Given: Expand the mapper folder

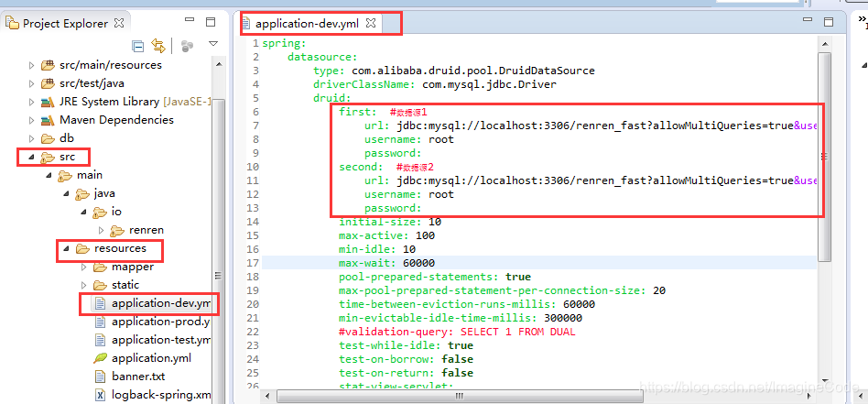Looking at the screenshot, I should [83, 268].
